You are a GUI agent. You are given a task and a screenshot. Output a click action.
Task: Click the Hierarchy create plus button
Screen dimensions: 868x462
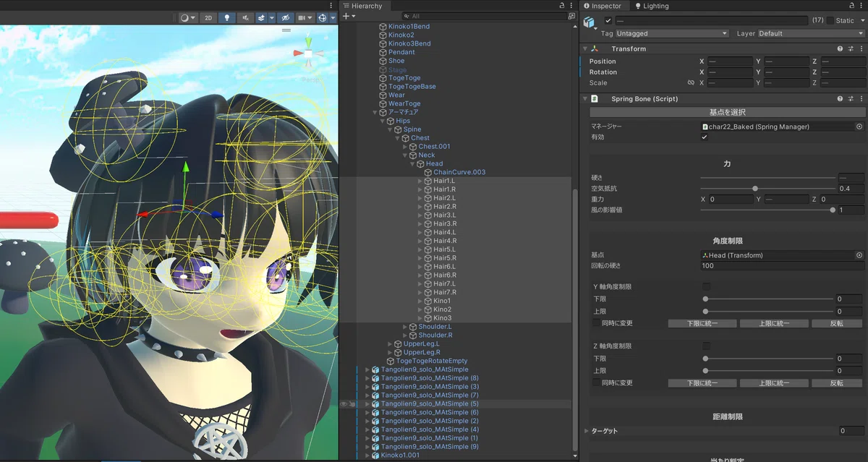(349, 16)
